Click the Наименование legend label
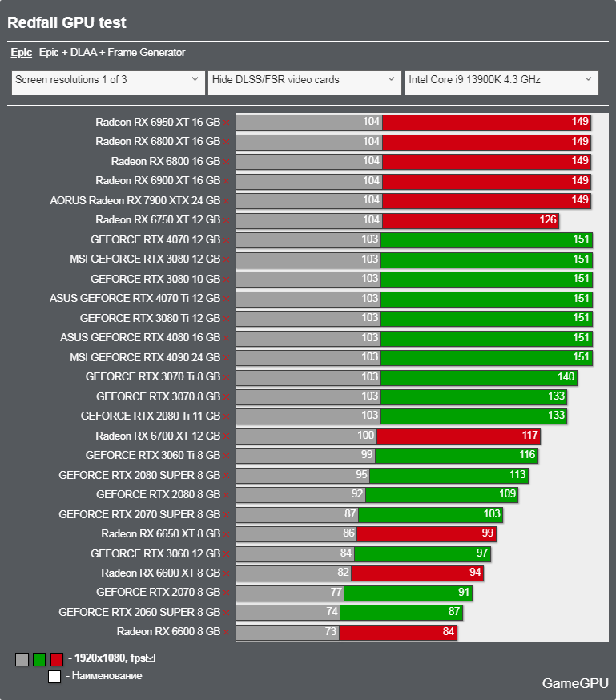616x700 pixels. pos(107,676)
